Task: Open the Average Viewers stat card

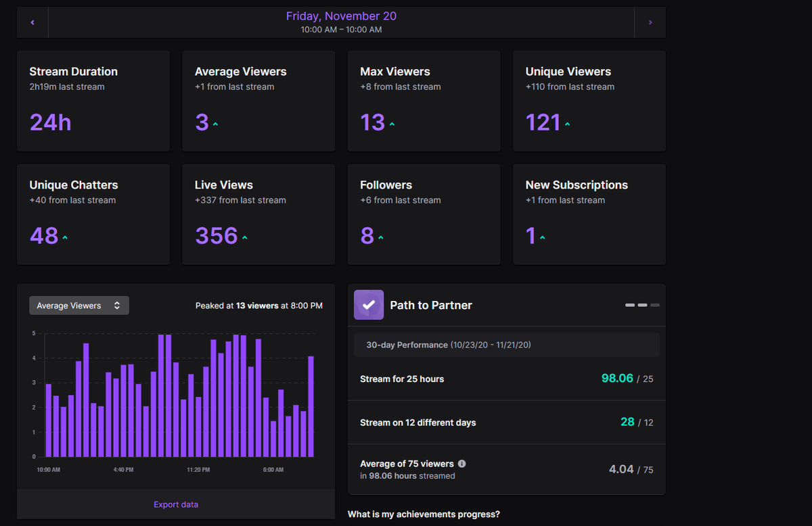Action: 258,101
